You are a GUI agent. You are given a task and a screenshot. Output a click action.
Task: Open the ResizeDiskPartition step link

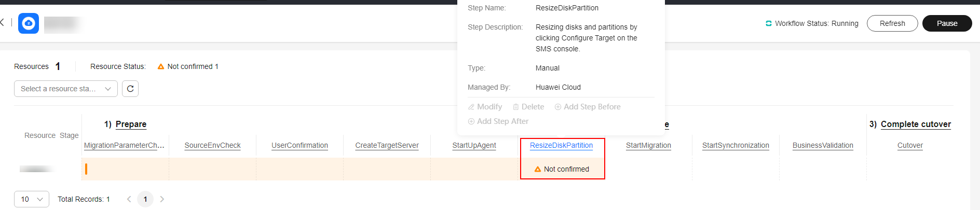pos(561,145)
